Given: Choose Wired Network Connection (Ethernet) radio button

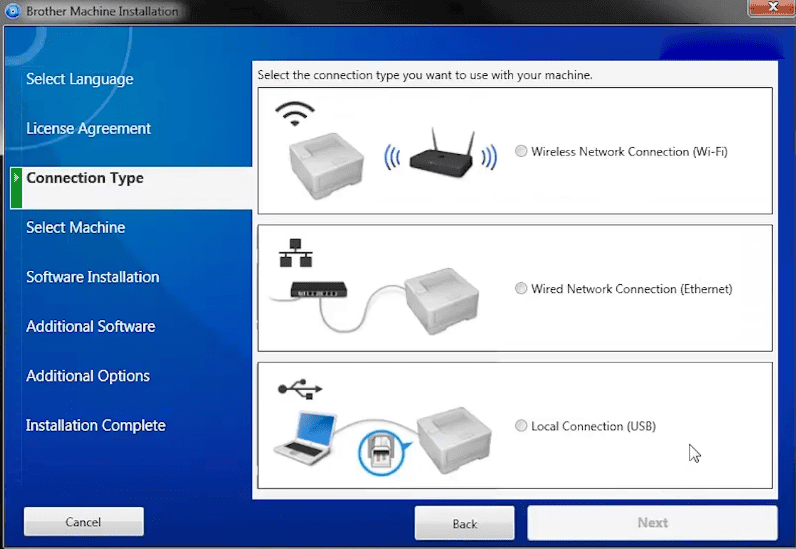Looking at the screenshot, I should point(521,288).
